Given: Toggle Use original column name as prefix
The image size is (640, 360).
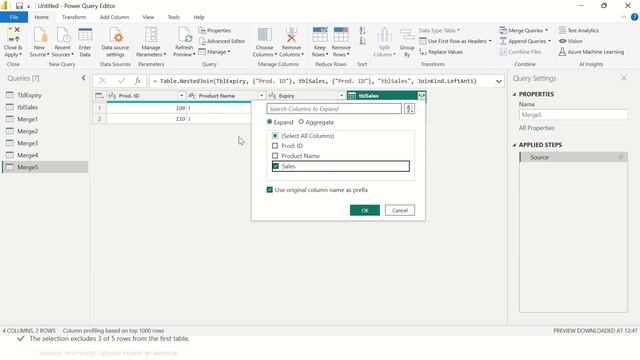Looking at the screenshot, I should [270, 190].
